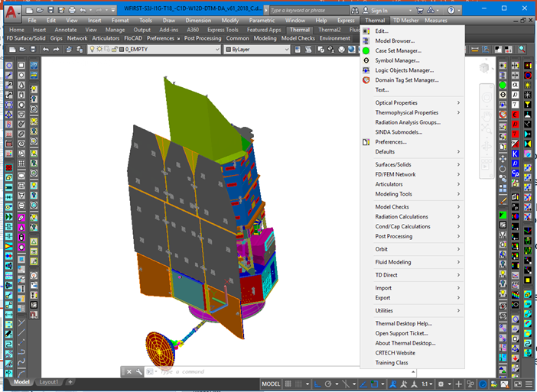The image size is (537, 392).
Task: Click the annotation monitor plus icon
Action: point(458,384)
